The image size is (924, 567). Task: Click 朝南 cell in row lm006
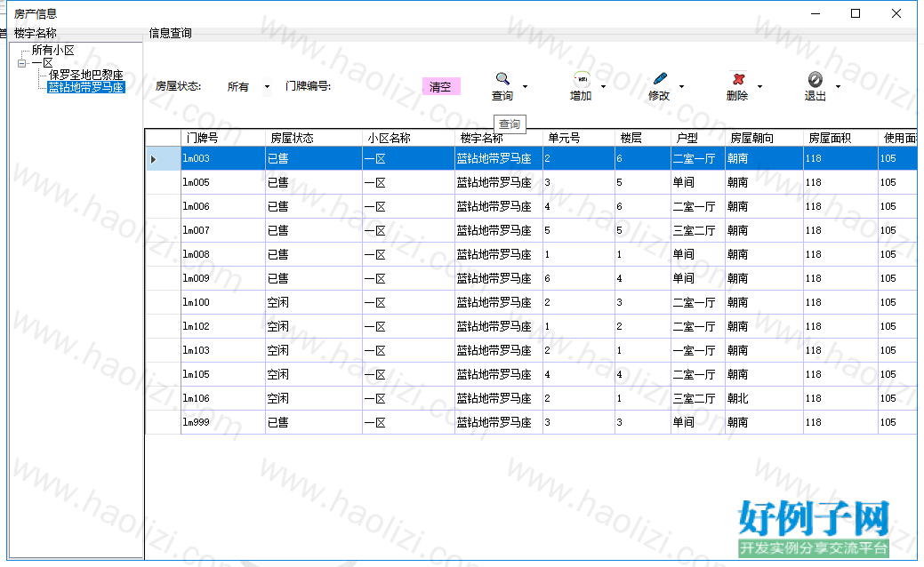[764, 207]
